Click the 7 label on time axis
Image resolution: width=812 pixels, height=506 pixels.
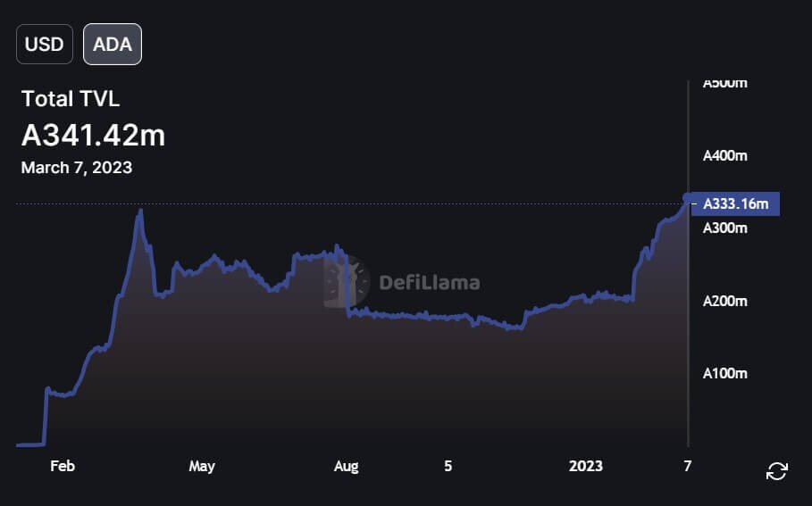click(x=688, y=466)
